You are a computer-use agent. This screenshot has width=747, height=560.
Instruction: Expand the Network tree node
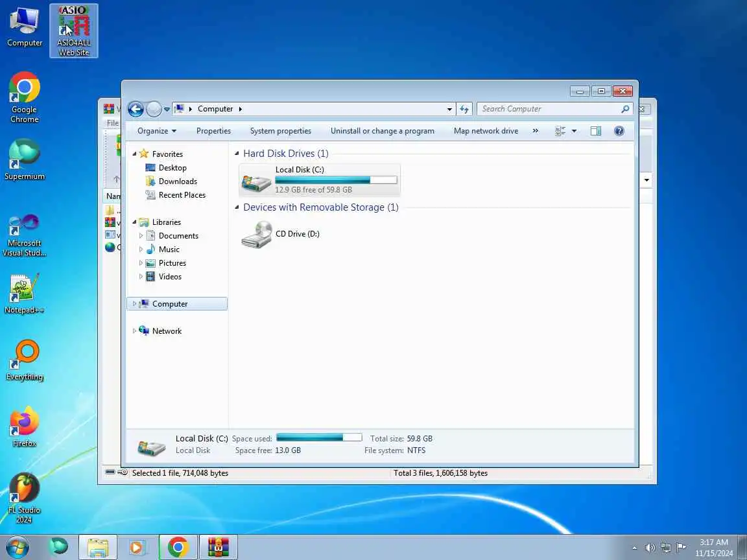134,331
